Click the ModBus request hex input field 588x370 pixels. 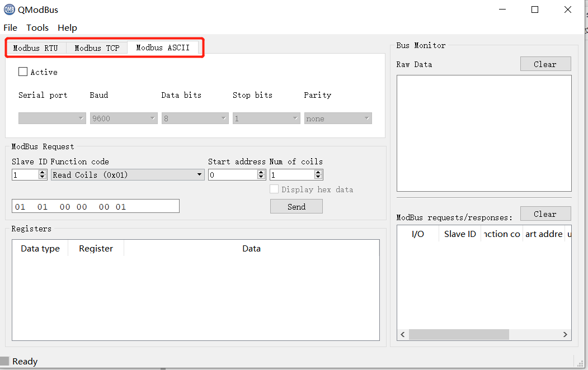coord(95,206)
